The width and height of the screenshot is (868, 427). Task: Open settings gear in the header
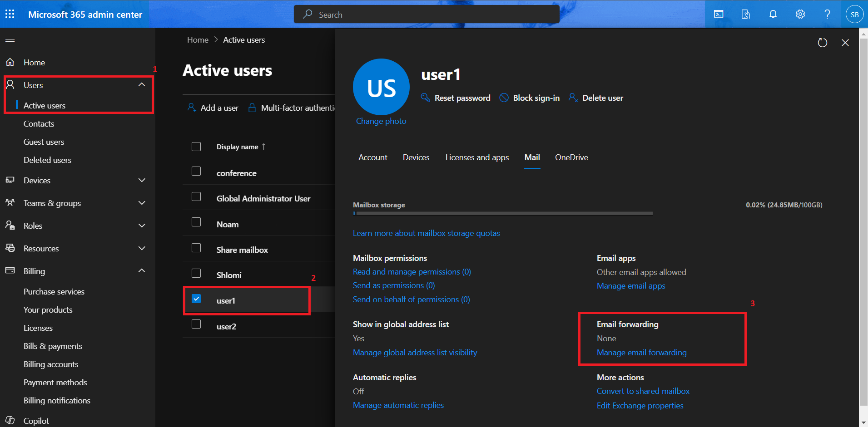[x=800, y=14]
